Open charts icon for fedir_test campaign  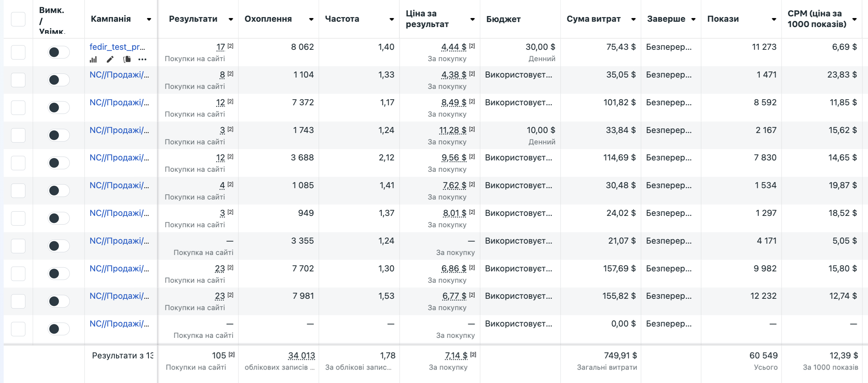93,60
